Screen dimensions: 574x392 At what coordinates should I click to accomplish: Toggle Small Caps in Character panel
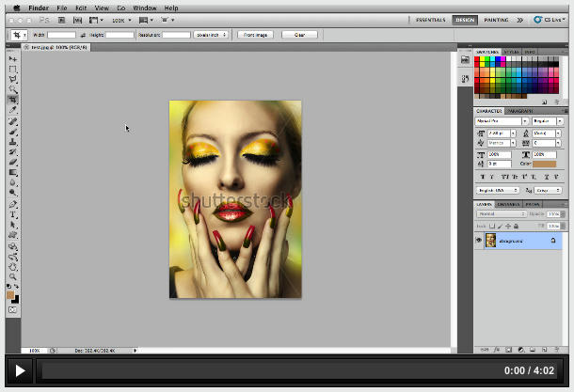515,177
